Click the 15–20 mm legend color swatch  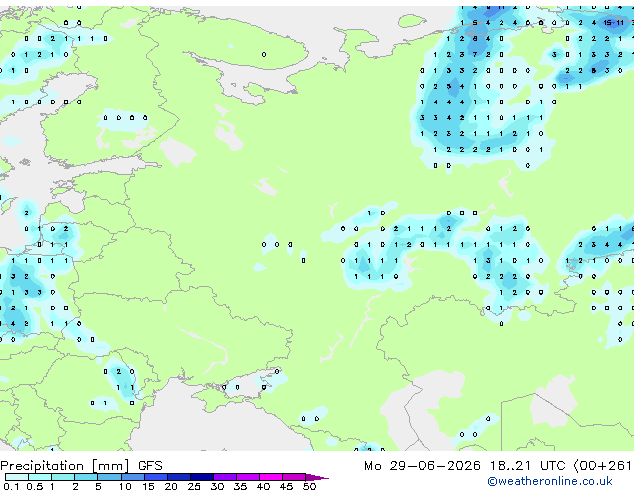pyautogui.click(x=155, y=477)
